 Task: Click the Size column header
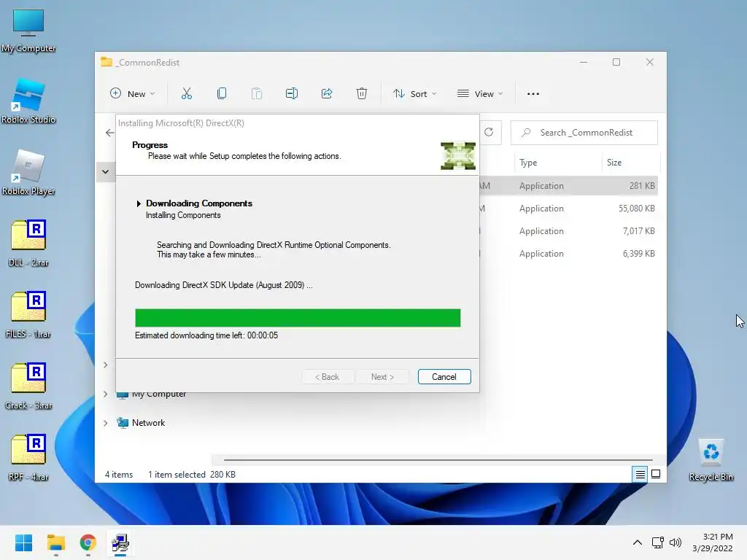(x=630, y=163)
